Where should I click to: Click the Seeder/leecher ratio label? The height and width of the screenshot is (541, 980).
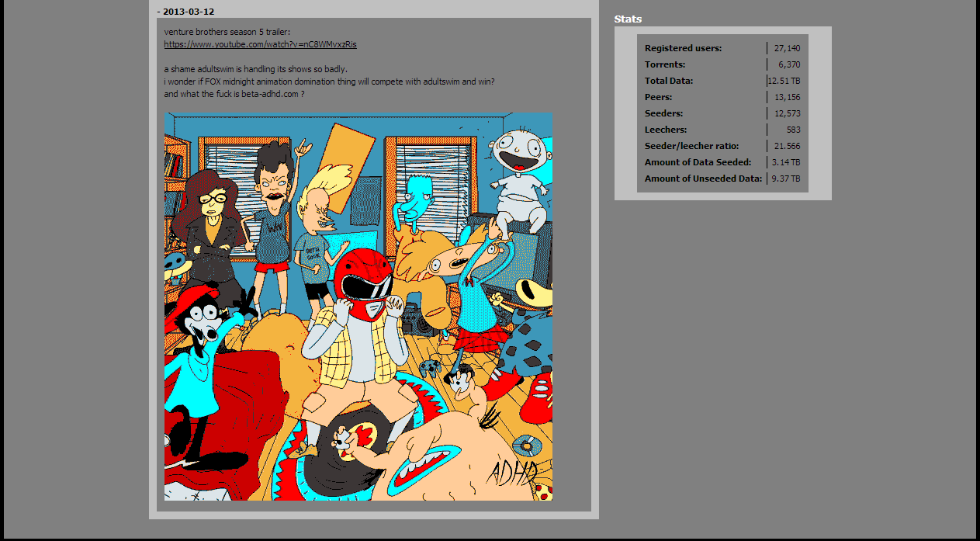point(691,146)
